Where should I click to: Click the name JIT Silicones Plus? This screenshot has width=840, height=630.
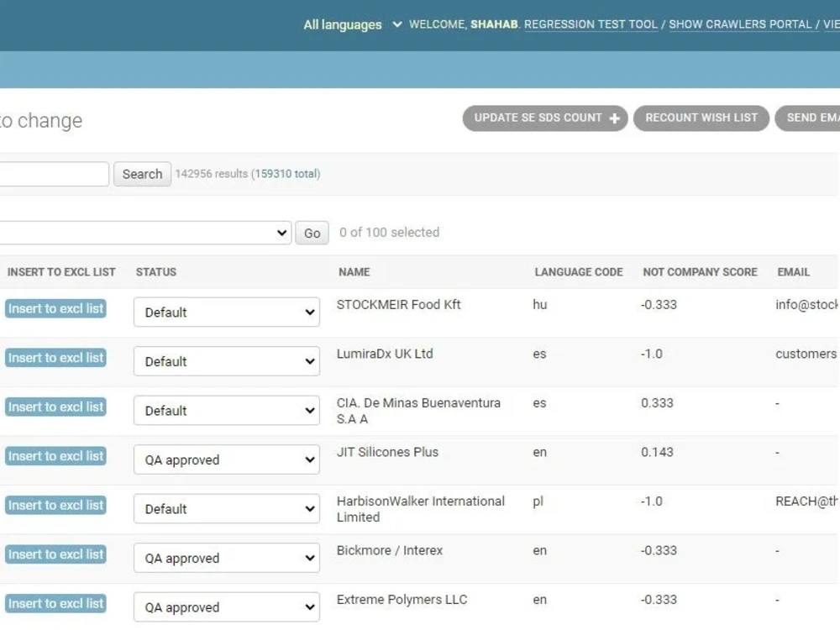(387, 452)
